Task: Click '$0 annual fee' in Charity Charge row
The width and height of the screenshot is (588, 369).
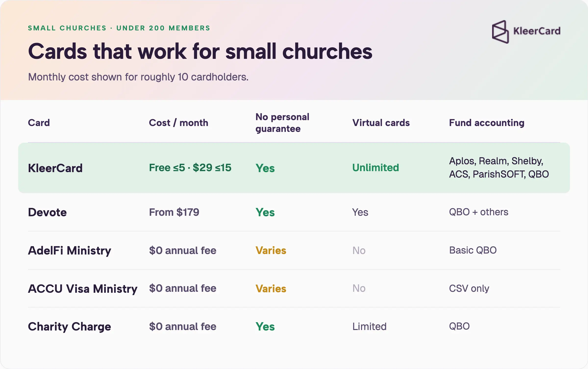Action: click(183, 327)
